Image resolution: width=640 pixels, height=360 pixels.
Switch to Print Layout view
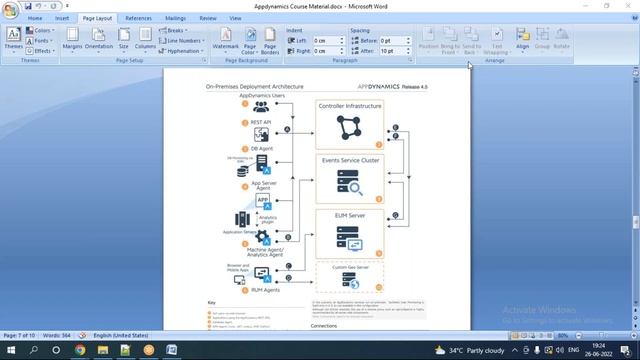tap(515, 336)
